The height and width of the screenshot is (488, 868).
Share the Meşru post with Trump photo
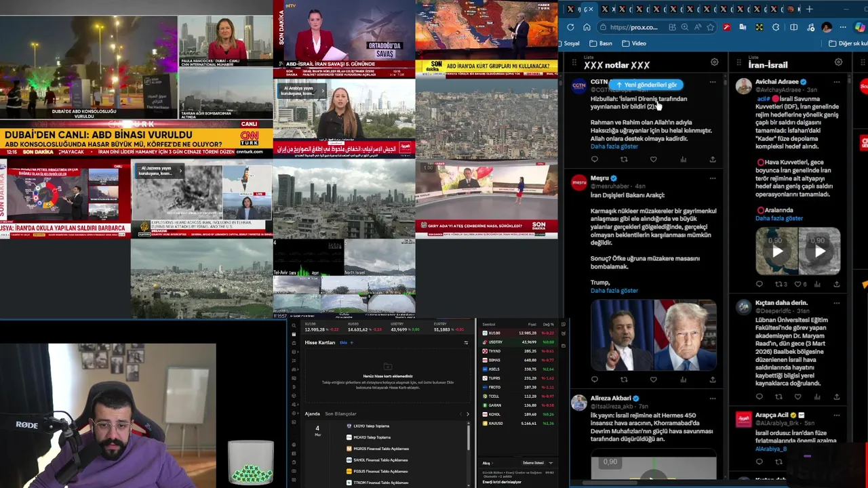[712, 380]
